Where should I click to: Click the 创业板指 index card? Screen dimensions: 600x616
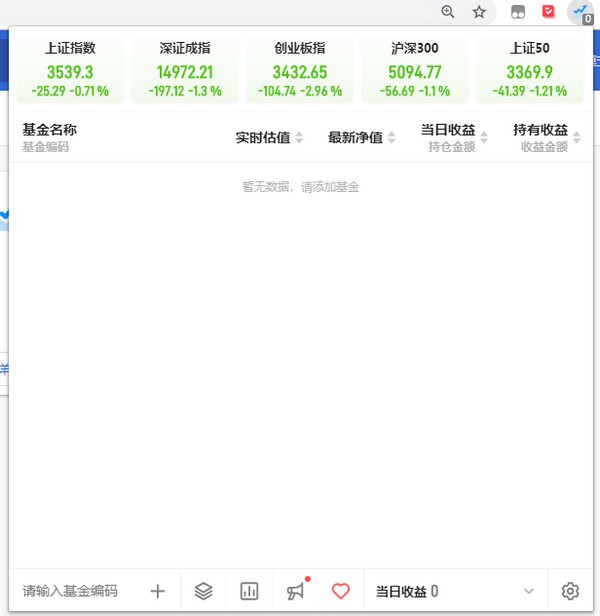pos(300,69)
